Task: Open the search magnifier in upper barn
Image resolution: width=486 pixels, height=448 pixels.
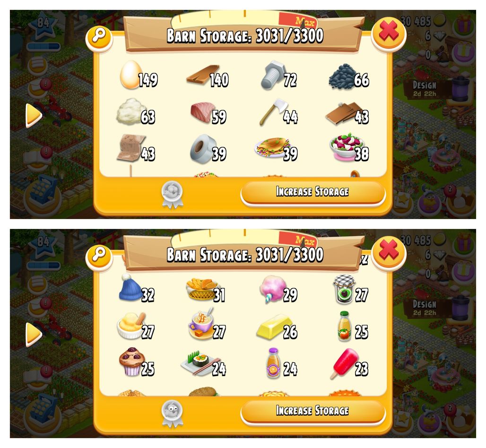Action: [99, 37]
